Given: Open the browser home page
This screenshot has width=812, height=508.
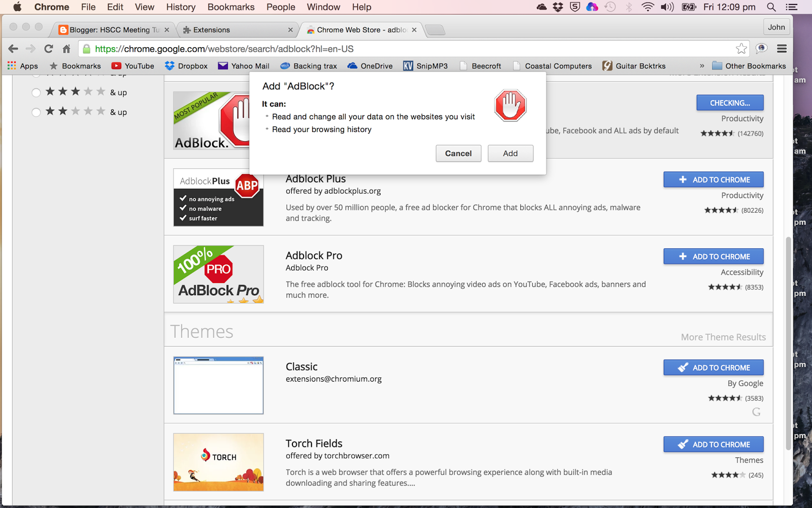Looking at the screenshot, I should [66, 49].
